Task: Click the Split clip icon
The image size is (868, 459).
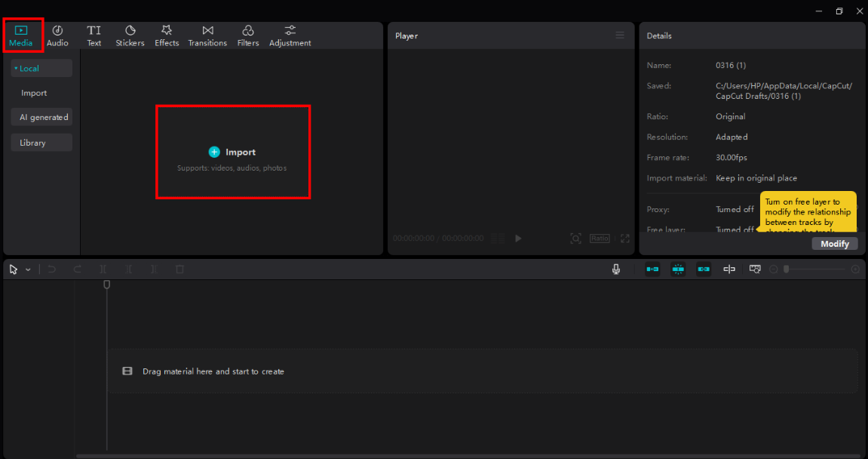Action: tap(103, 270)
